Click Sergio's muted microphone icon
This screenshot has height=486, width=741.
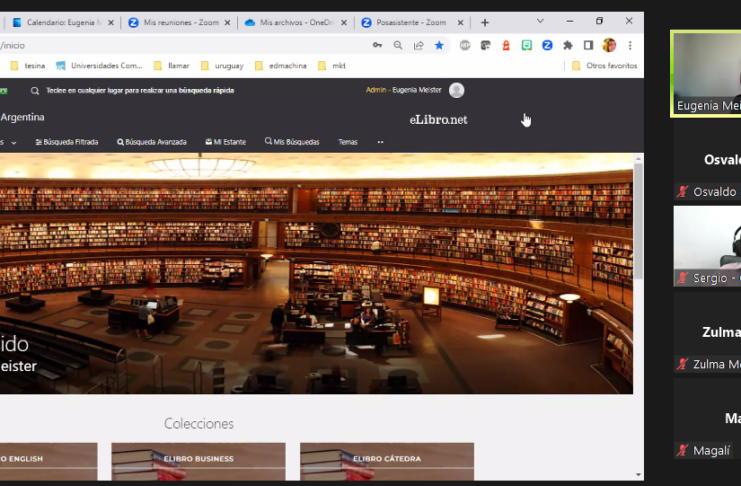(x=682, y=278)
